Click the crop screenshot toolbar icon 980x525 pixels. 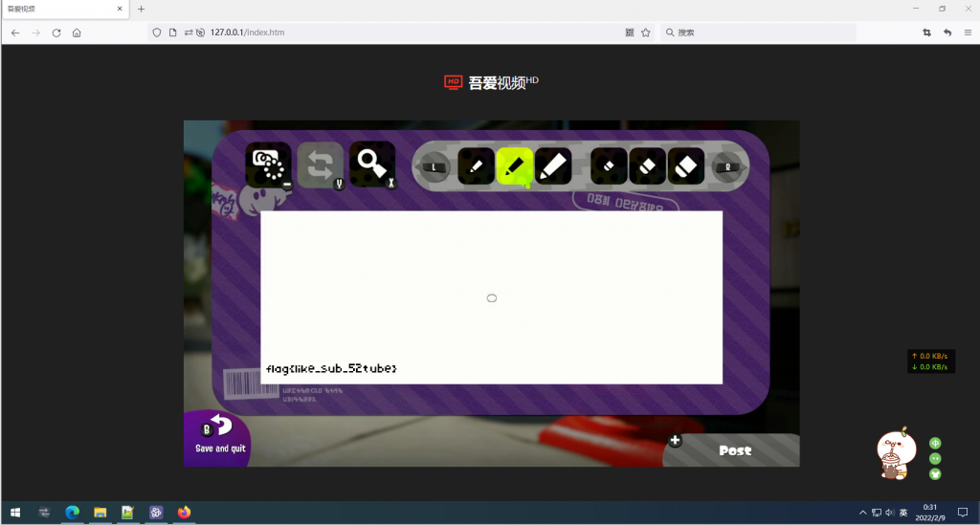tap(926, 33)
